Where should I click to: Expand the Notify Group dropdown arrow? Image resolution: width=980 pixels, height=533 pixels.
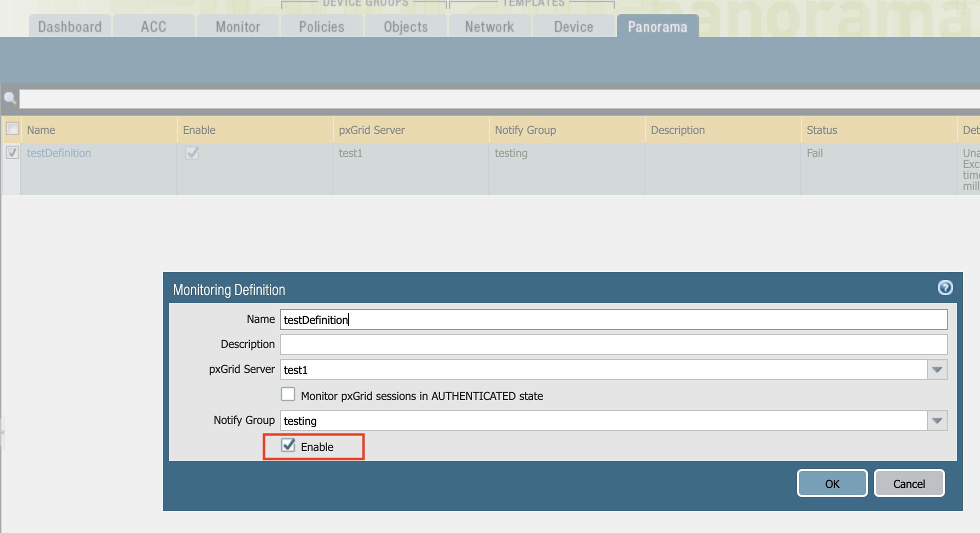tap(937, 420)
